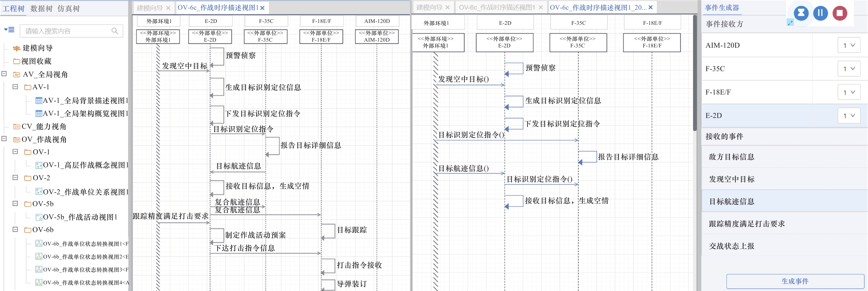Switch to the 数据树 tab
The image size is (868, 291).
tap(41, 9)
